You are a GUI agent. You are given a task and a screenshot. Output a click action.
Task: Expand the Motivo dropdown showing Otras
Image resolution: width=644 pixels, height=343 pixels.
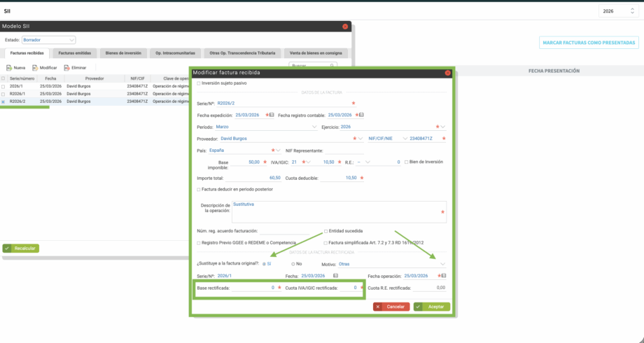point(442,264)
